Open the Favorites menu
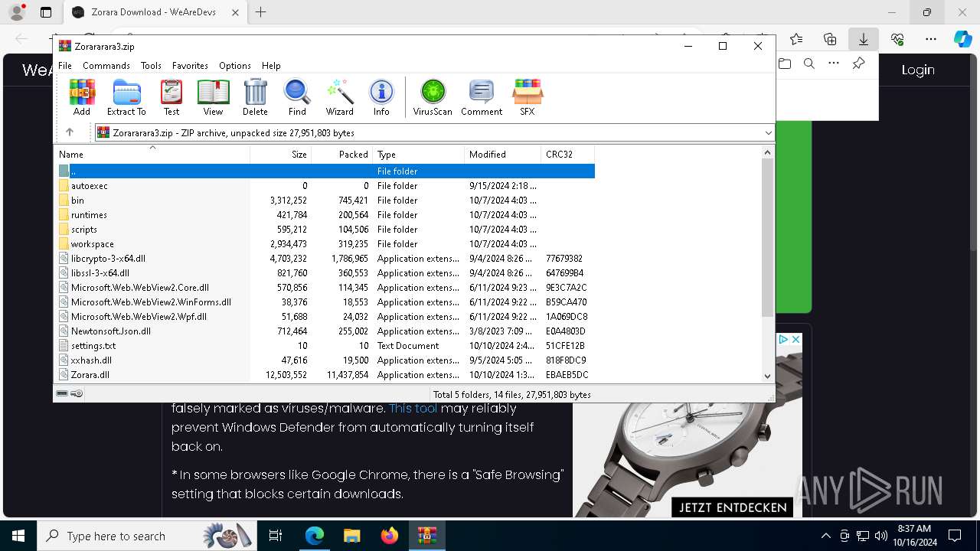 pyautogui.click(x=190, y=66)
